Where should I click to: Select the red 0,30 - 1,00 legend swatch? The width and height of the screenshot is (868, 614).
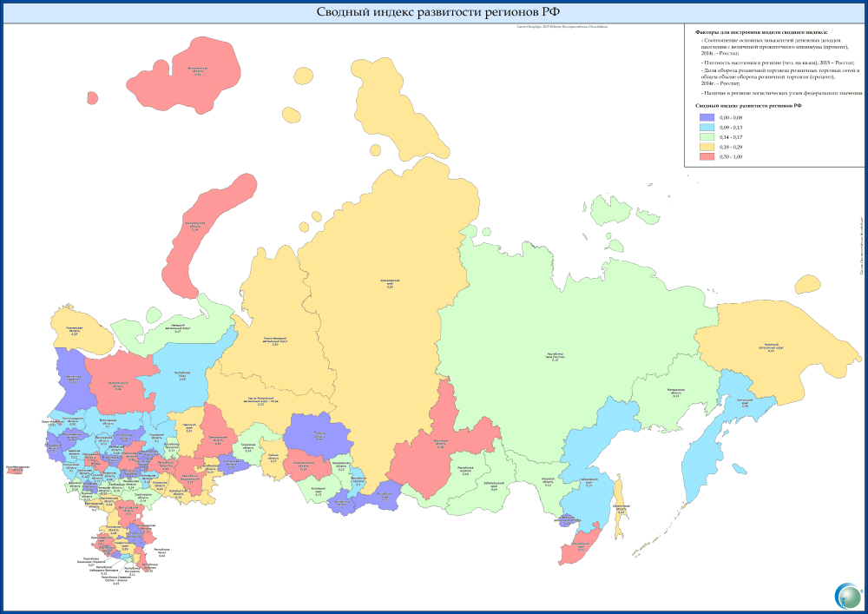click(707, 156)
